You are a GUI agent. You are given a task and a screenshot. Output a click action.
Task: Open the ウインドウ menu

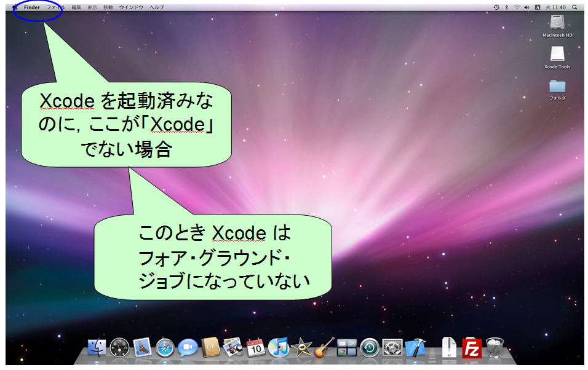point(131,7)
